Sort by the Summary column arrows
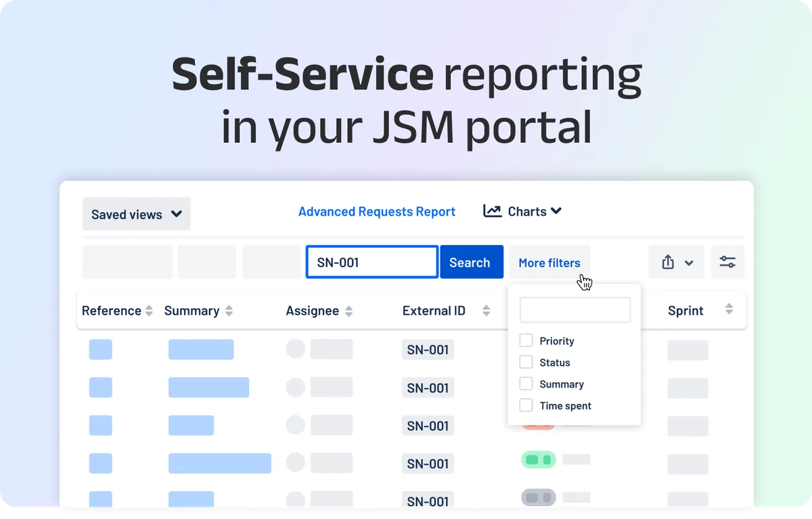This screenshot has height=519, width=812. coord(229,311)
